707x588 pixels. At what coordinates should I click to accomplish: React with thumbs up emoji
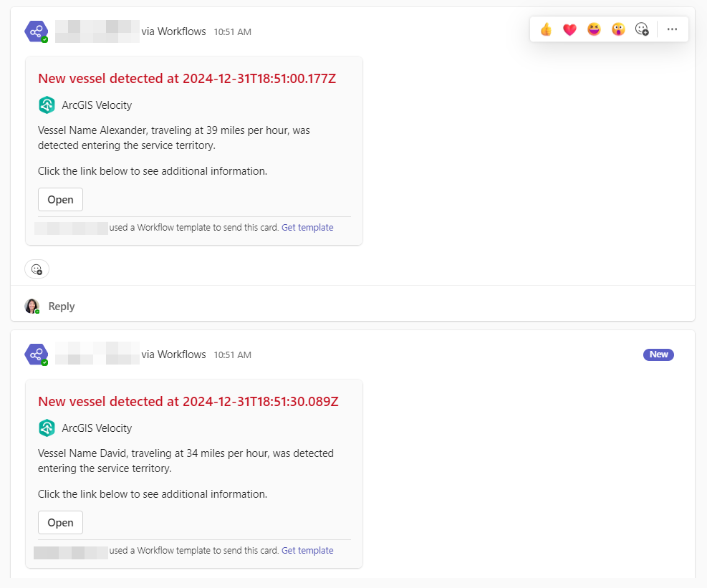click(x=546, y=29)
